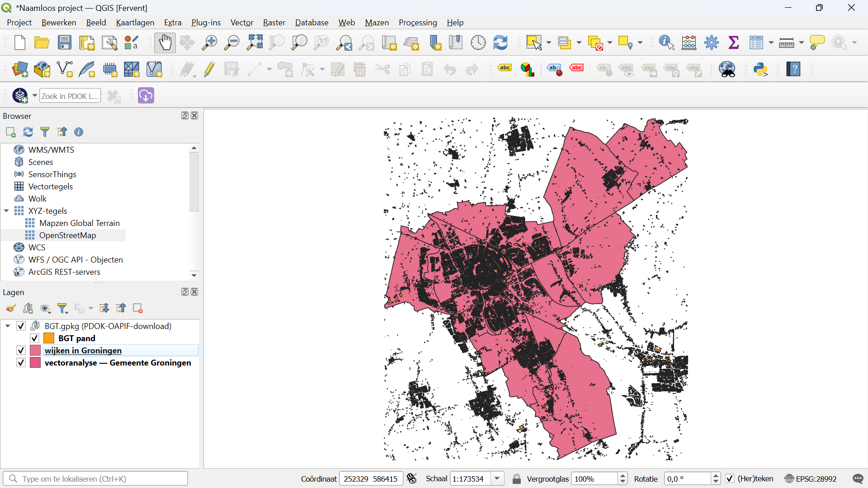The image size is (868, 488).
Task: Uncheck the BGT pand layer checkbox
Action: [34, 338]
